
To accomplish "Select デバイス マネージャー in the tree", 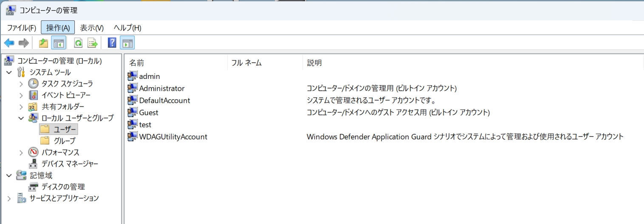I will pos(69,164).
